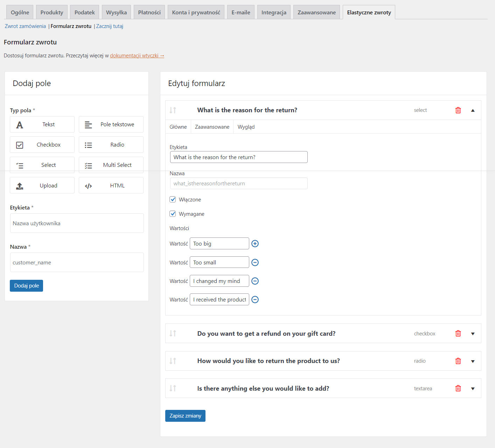Choose the Select field type
Image resolution: width=495 pixels, height=448 pixels.
(x=42, y=165)
